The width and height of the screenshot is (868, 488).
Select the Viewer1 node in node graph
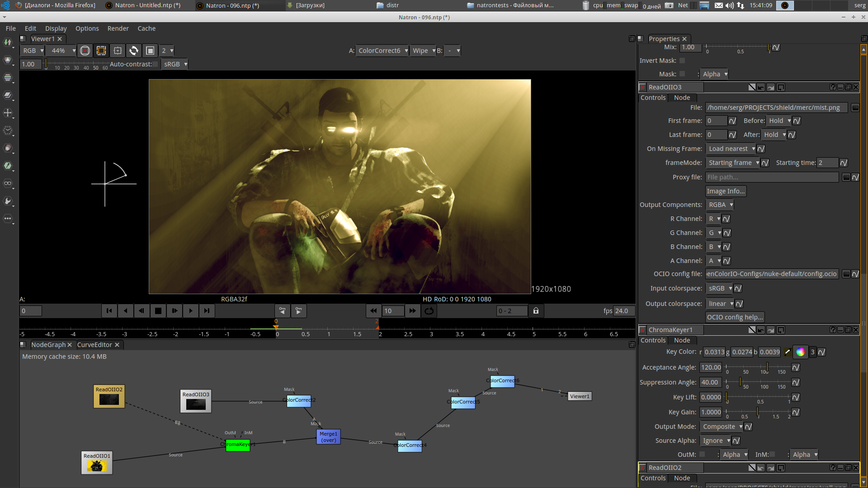(x=580, y=396)
